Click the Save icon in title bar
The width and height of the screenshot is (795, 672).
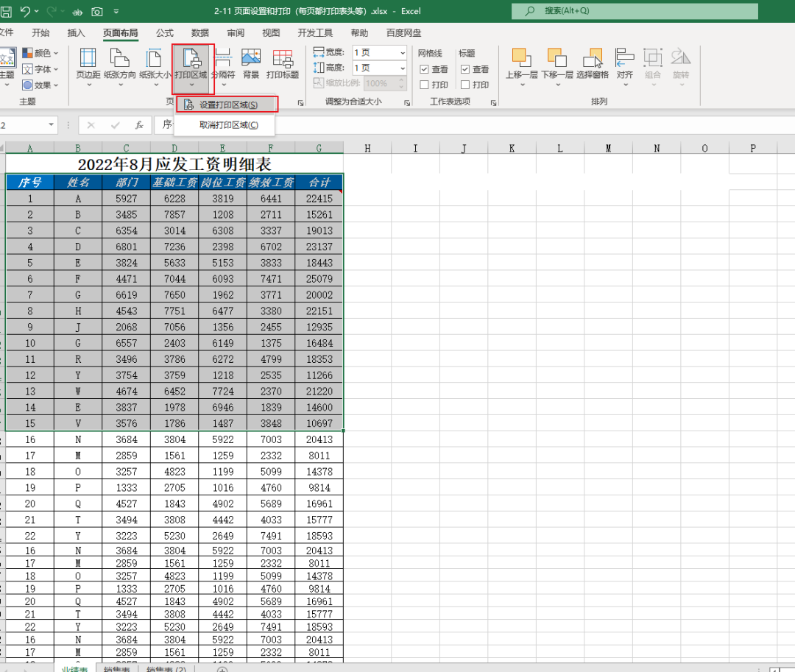pos(5,11)
